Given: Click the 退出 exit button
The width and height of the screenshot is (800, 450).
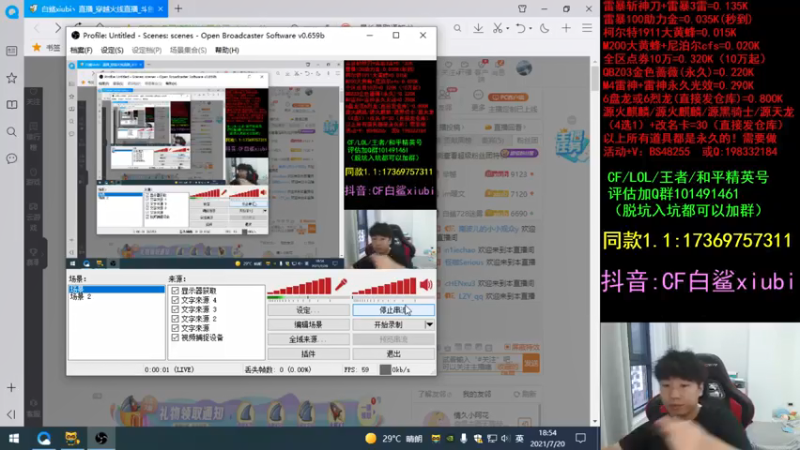Looking at the screenshot, I should click(393, 354).
